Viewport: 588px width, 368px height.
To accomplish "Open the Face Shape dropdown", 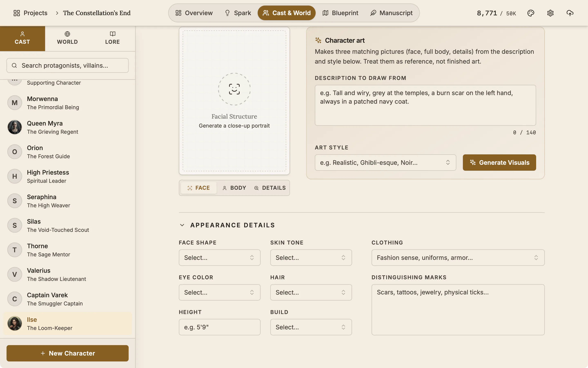I will click(x=219, y=258).
